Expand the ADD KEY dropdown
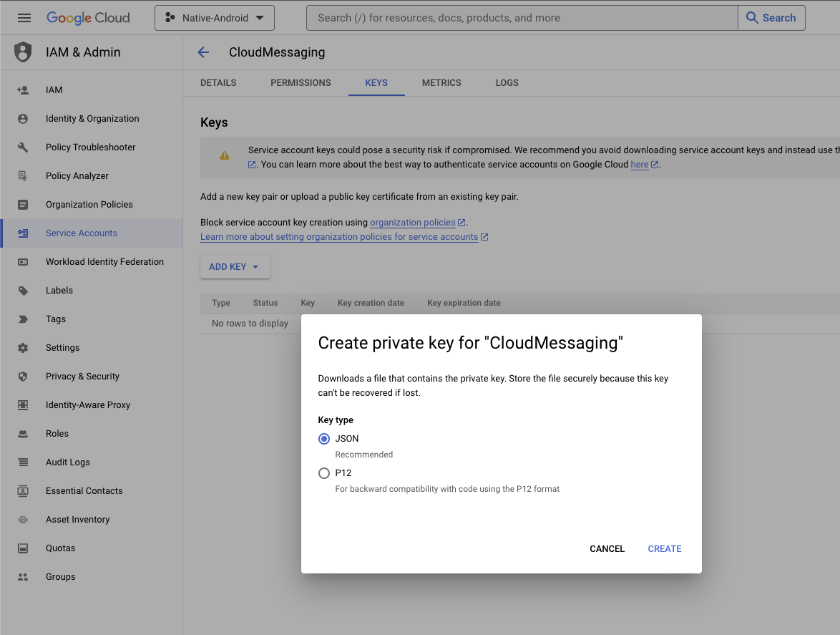Viewport: 840px width, 635px height. tap(235, 267)
